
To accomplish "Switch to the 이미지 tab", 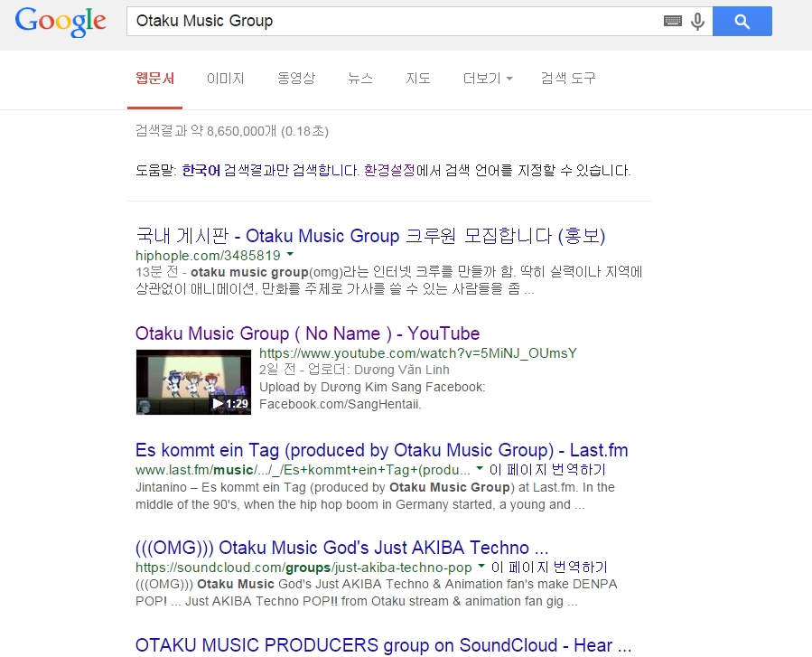I will point(225,79).
